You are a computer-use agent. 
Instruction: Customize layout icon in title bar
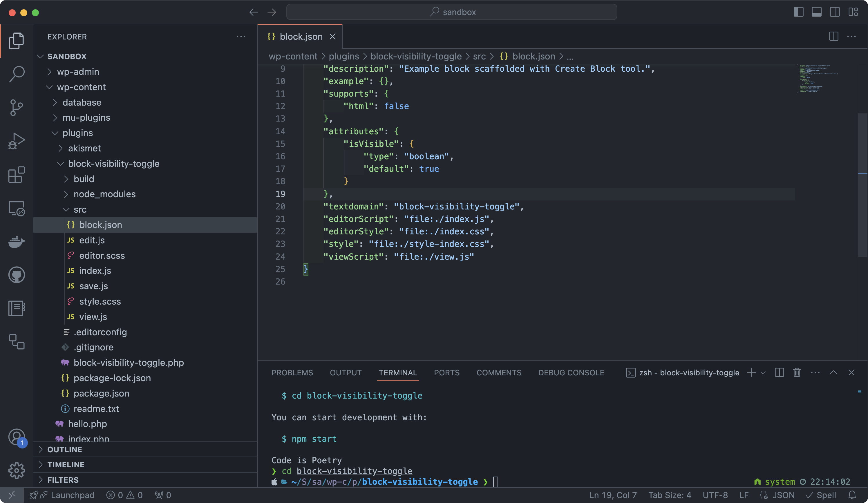tap(853, 12)
